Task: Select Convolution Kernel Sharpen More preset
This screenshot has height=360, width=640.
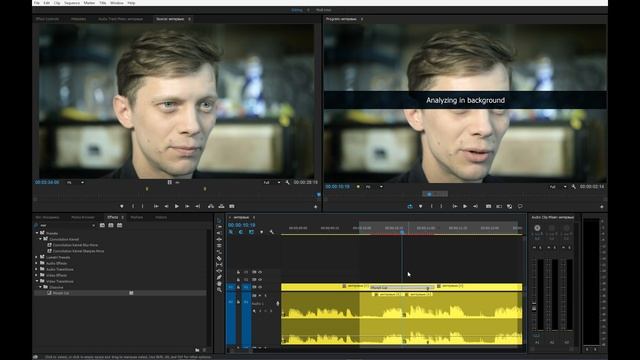Action: pyautogui.click(x=78, y=251)
